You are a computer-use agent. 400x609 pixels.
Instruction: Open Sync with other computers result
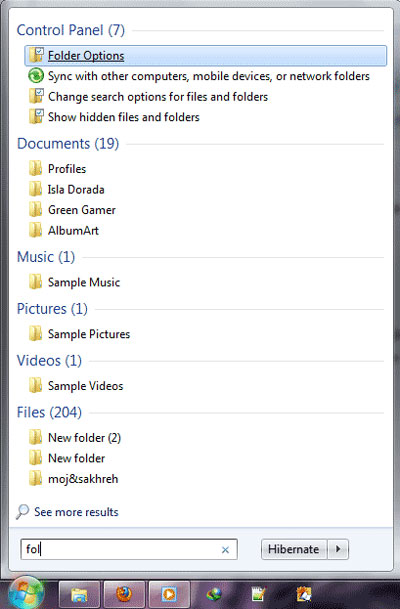click(209, 76)
